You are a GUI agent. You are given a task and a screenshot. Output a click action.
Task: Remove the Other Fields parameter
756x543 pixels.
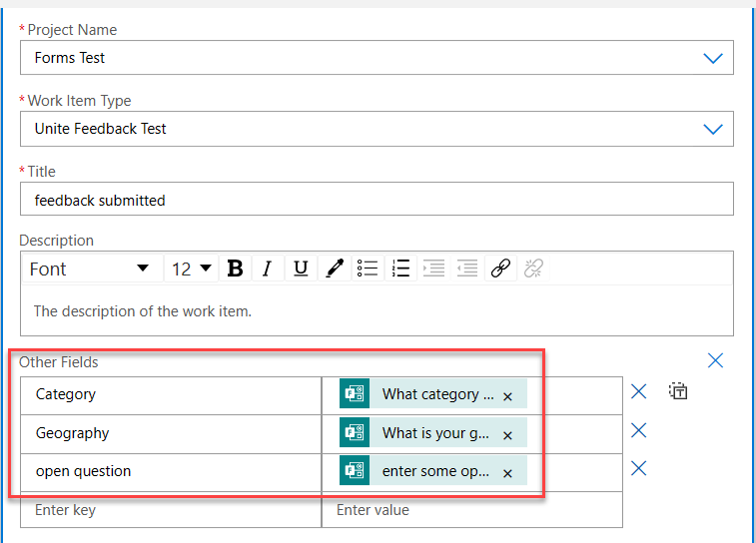point(715,360)
